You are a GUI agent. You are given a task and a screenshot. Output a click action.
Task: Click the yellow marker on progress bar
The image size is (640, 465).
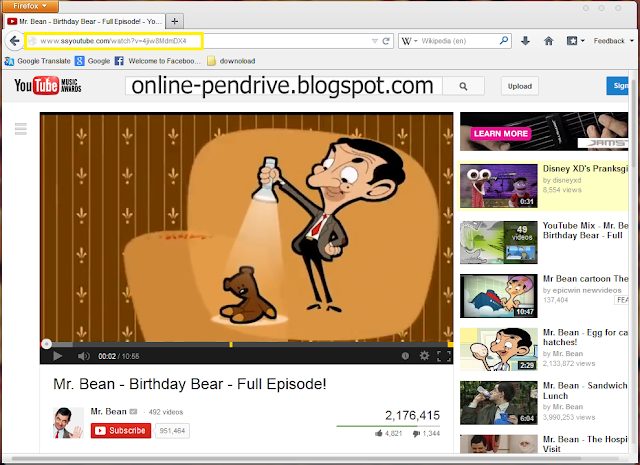[x=231, y=345]
